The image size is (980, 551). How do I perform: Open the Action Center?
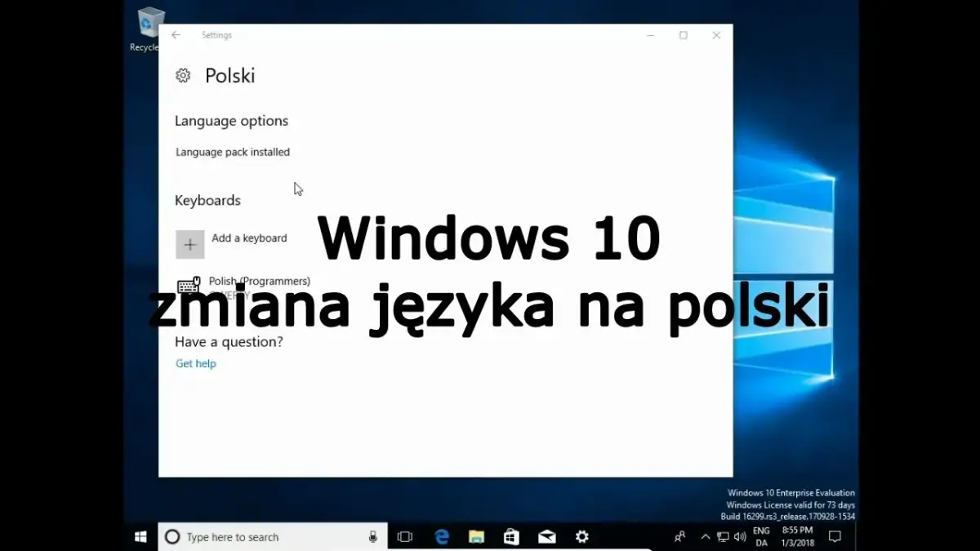click(x=835, y=536)
